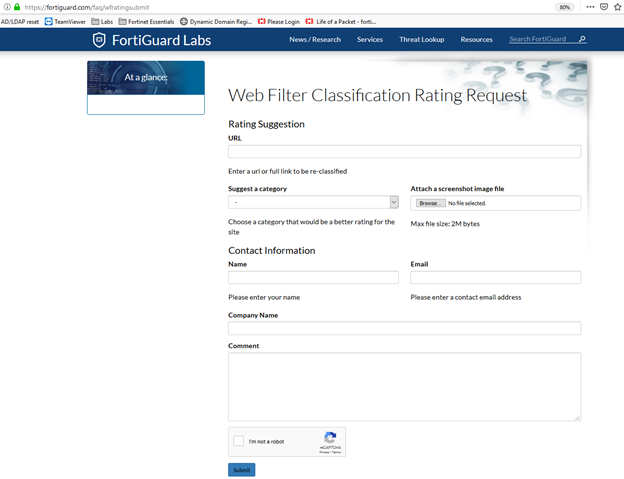Focus the Company Name input field
The width and height of the screenshot is (624, 479).
pos(404,328)
